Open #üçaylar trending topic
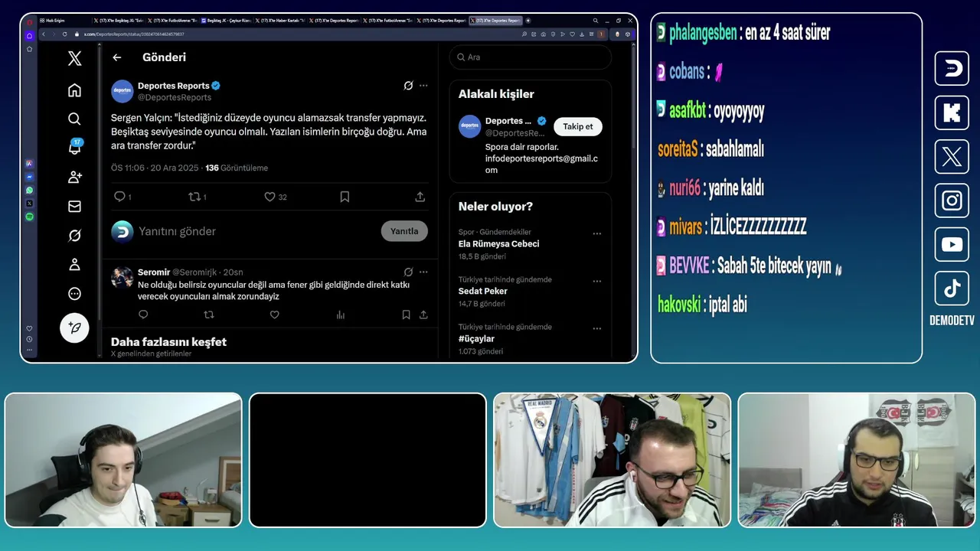This screenshot has height=551, width=980. [x=476, y=339]
